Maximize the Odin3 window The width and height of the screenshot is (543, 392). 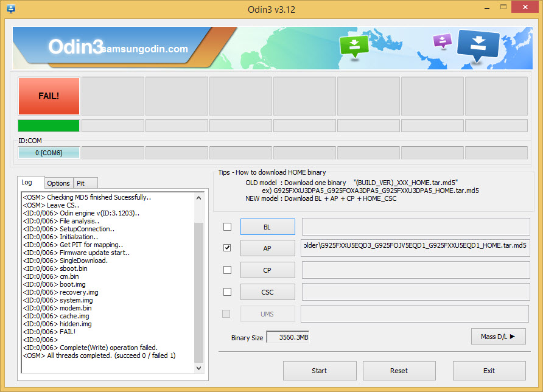503,7
